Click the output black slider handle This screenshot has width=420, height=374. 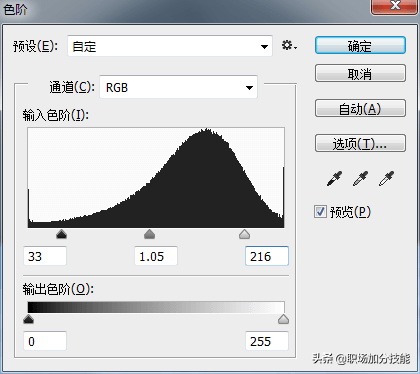(29, 319)
